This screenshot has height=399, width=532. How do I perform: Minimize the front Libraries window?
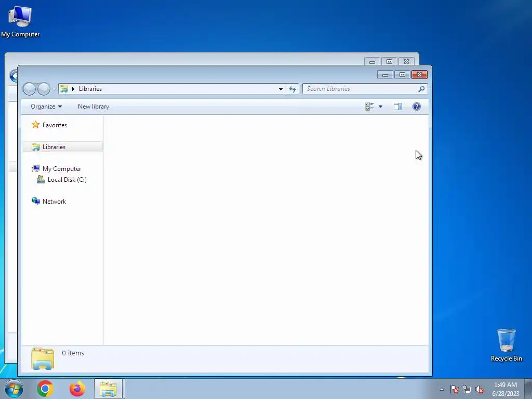(x=385, y=75)
